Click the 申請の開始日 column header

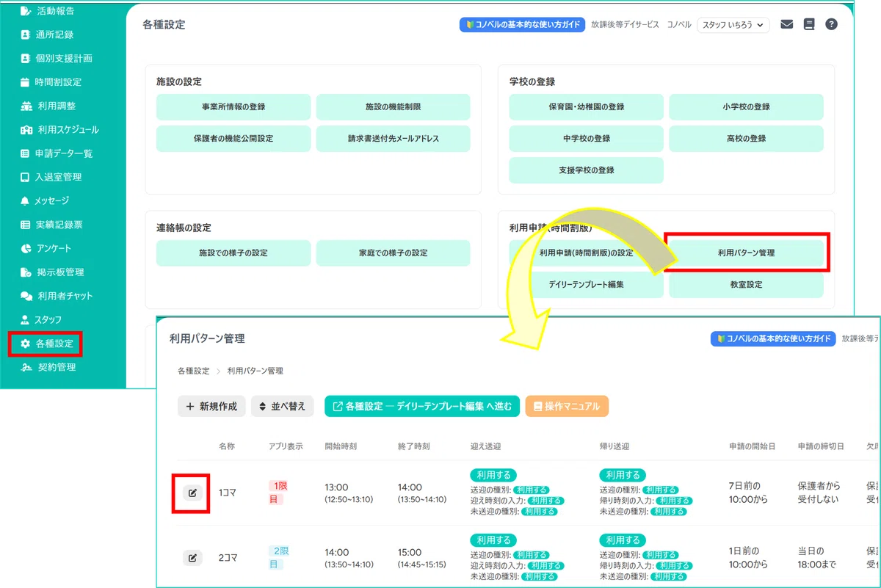752,446
